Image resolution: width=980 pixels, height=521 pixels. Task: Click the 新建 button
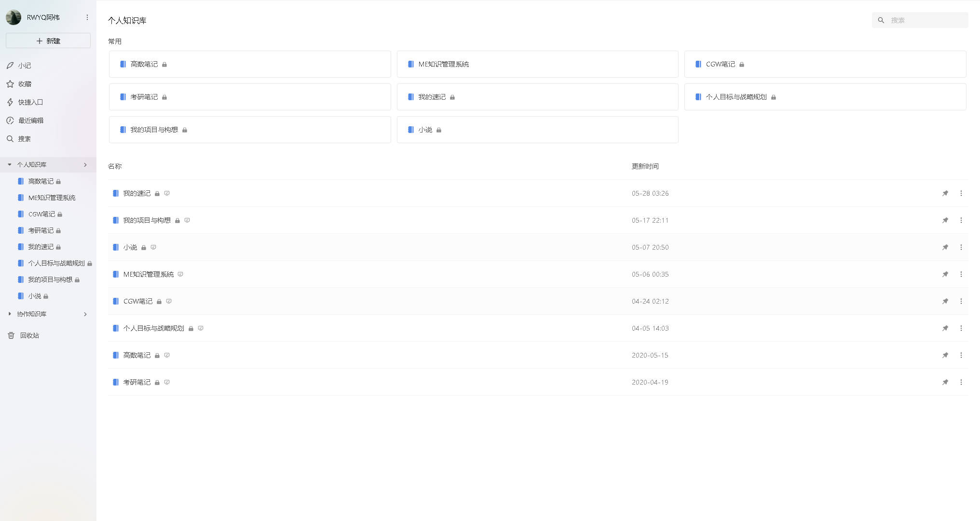click(48, 41)
